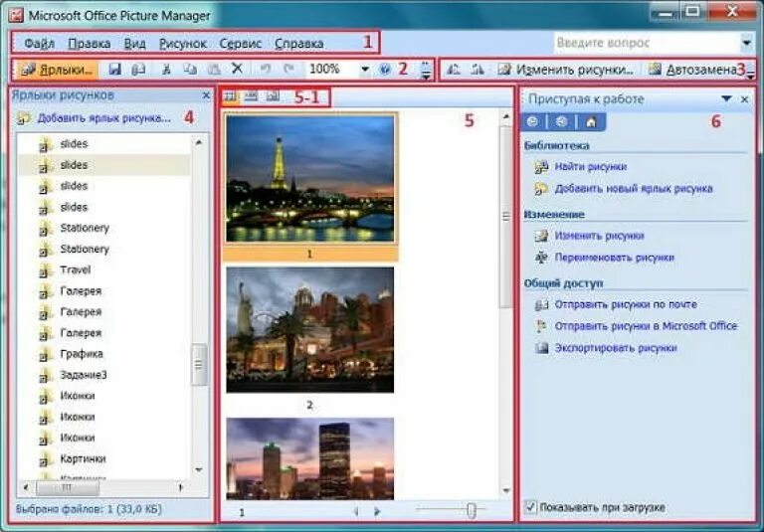Click the 100% zoom combo box
Screen dimensions: 764x532
(337, 70)
